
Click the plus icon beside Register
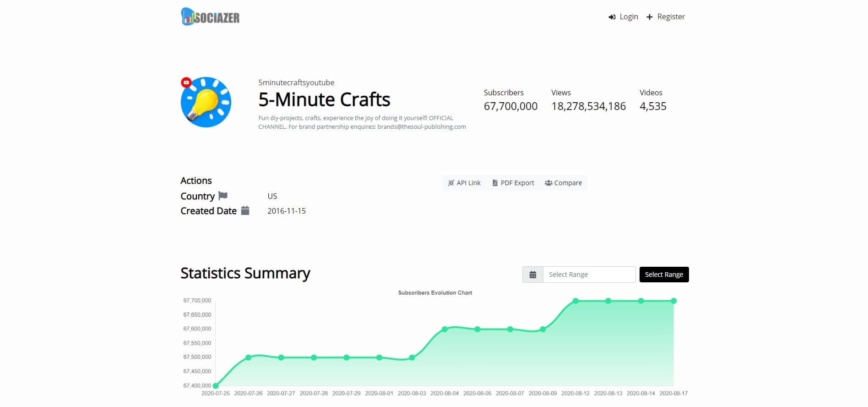pos(649,17)
